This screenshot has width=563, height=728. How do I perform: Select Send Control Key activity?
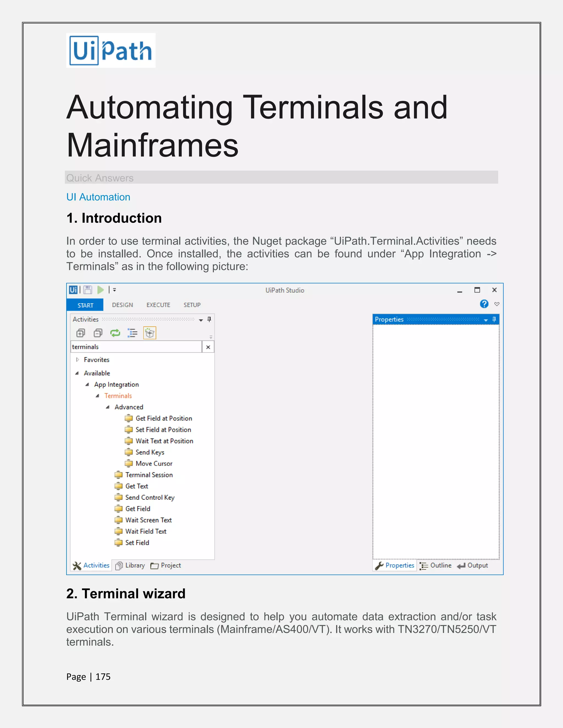coord(145,498)
